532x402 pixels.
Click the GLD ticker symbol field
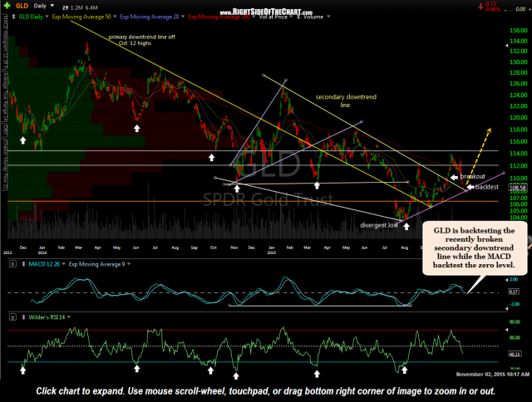pyautogui.click(x=22, y=6)
